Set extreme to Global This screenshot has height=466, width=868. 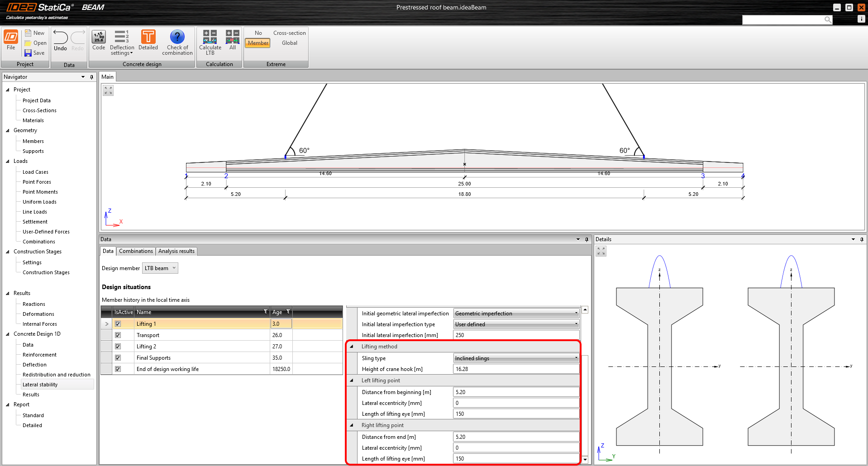[289, 43]
